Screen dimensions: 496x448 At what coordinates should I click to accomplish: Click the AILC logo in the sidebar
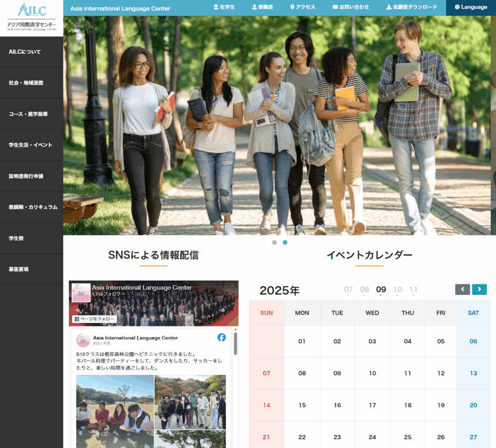31,17
